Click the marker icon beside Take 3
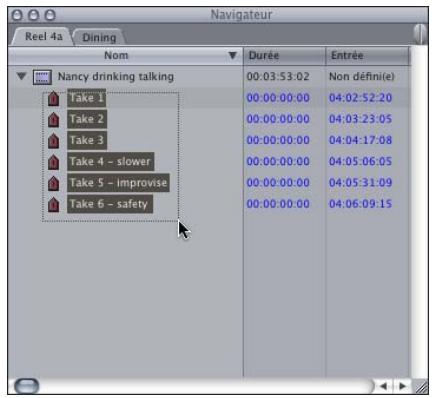The image size is (432, 398). coord(54,141)
